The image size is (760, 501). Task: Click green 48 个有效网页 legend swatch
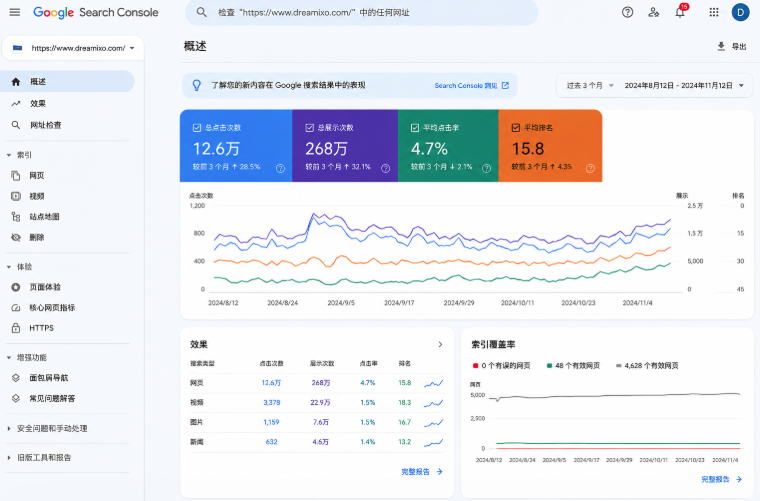pos(549,366)
